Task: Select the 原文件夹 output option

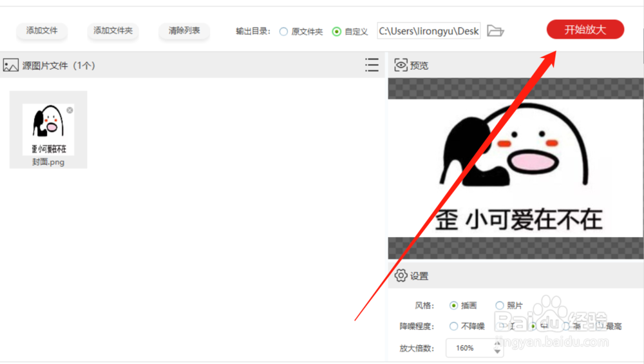Action: 283,32
